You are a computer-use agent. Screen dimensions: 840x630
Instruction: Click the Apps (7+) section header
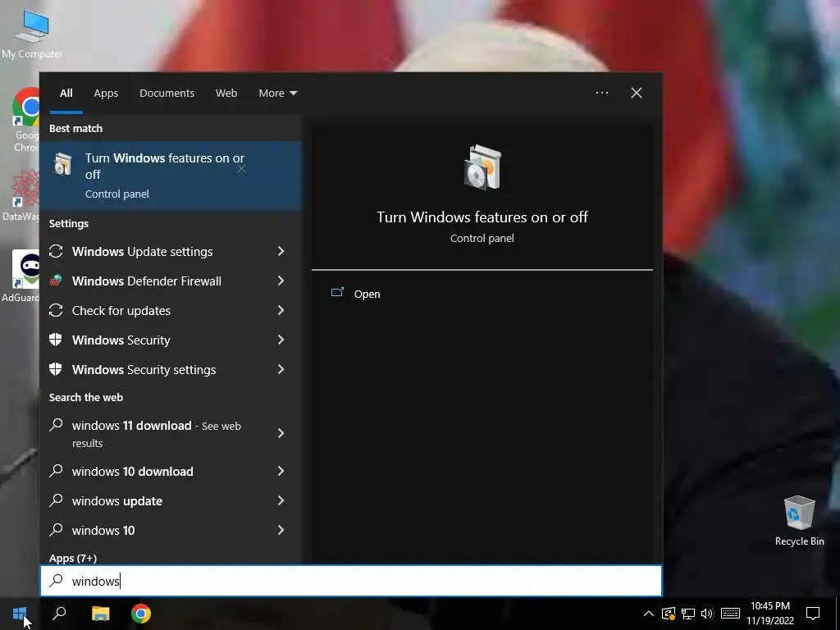73,558
